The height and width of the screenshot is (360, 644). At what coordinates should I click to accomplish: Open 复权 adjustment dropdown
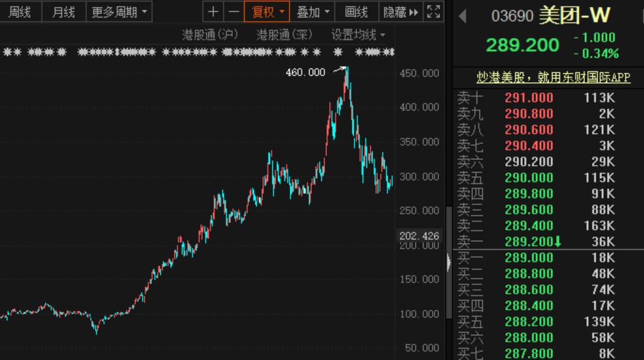267,11
